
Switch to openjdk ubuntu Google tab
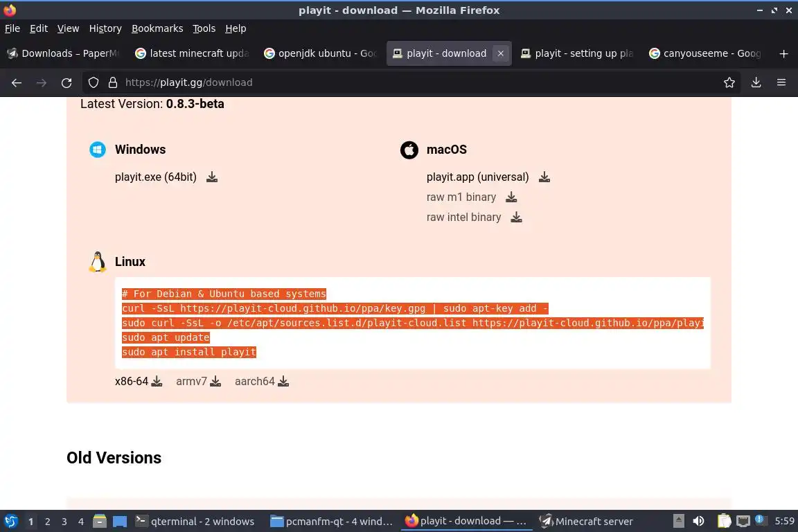click(320, 53)
